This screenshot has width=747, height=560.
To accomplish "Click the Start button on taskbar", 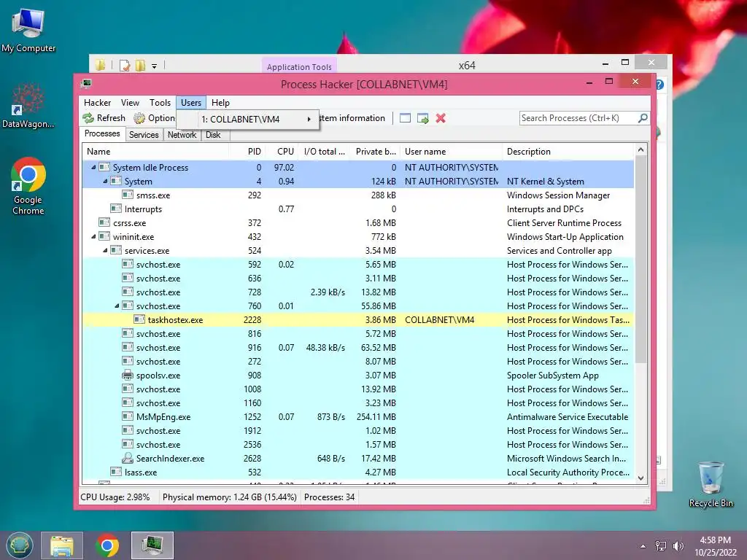I will tap(20, 545).
